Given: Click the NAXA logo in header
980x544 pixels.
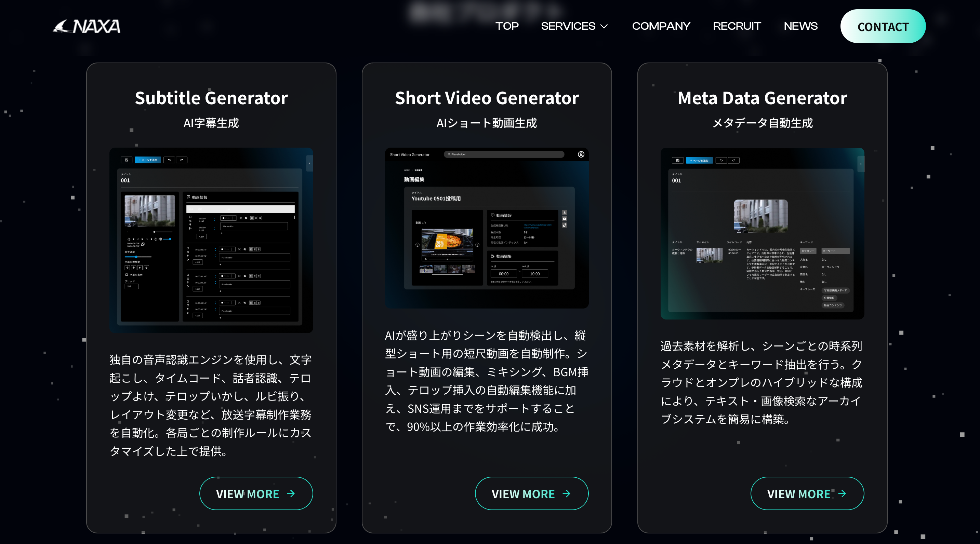Looking at the screenshot, I should coord(87,26).
